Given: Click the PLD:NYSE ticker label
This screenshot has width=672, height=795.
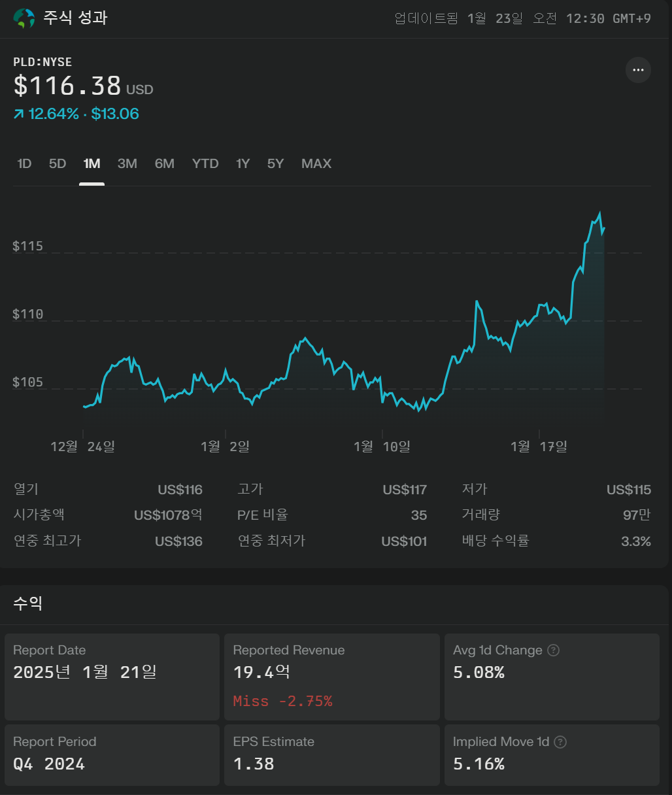Looking at the screenshot, I should click(42, 62).
